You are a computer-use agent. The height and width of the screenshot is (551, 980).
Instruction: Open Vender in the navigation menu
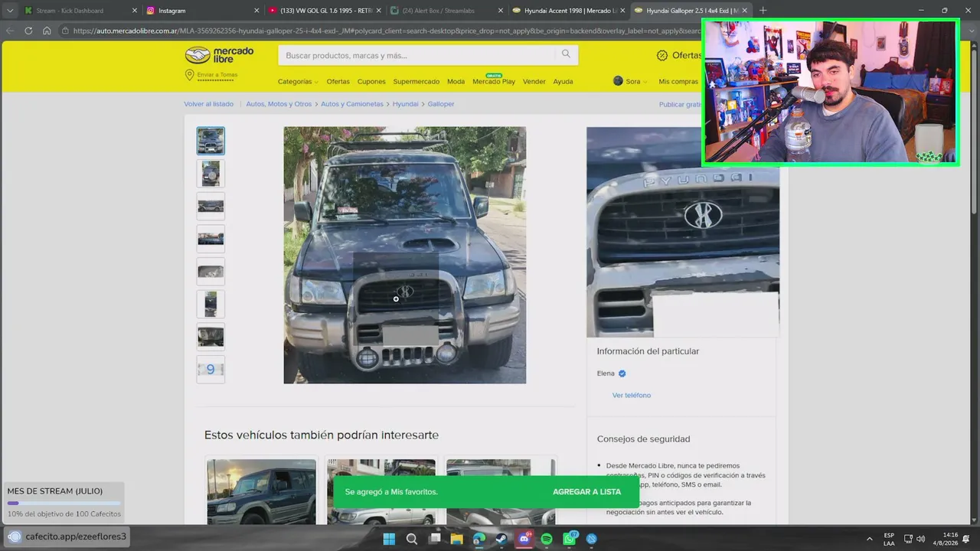534,81
